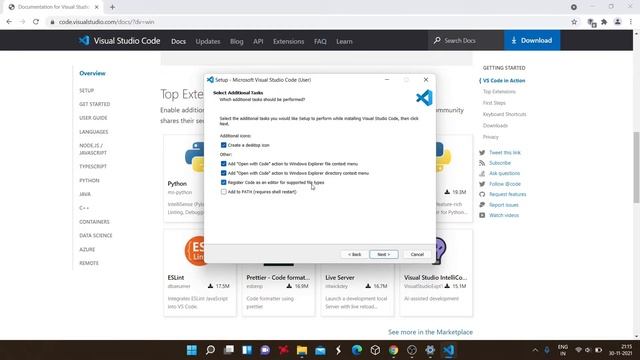The height and width of the screenshot is (360, 640).
Task: Click the video icon beside Watch videos
Action: (x=482, y=215)
